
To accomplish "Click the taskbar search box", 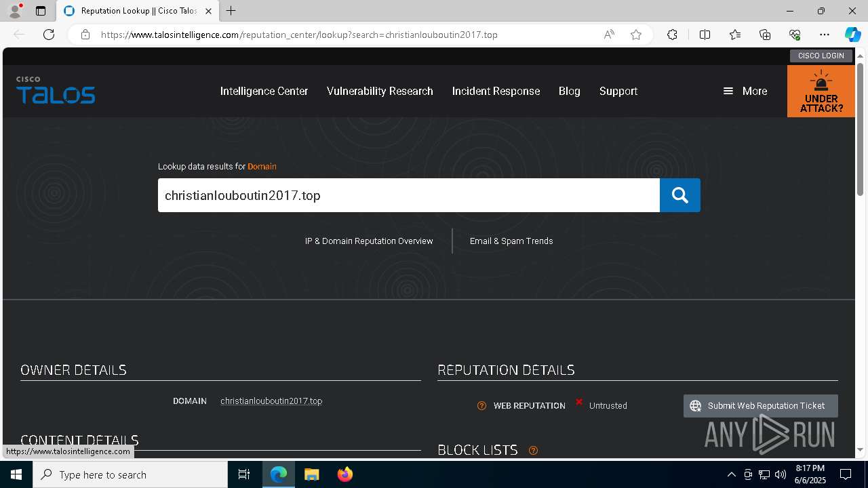I will click(x=130, y=474).
